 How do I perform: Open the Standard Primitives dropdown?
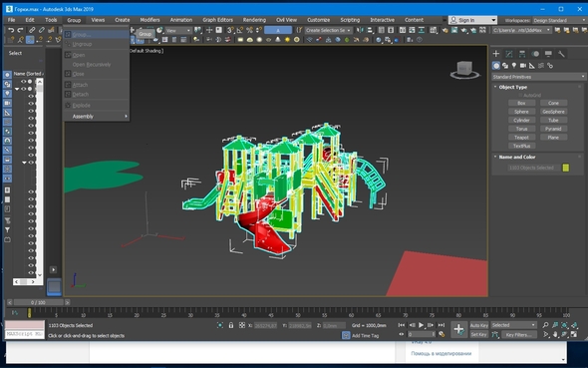[x=538, y=77]
